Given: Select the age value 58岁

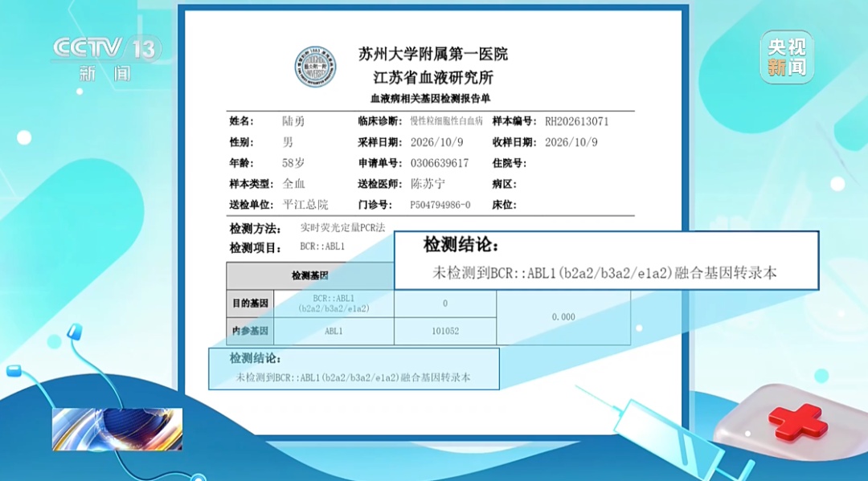Looking at the screenshot, I should pos(293,163).
